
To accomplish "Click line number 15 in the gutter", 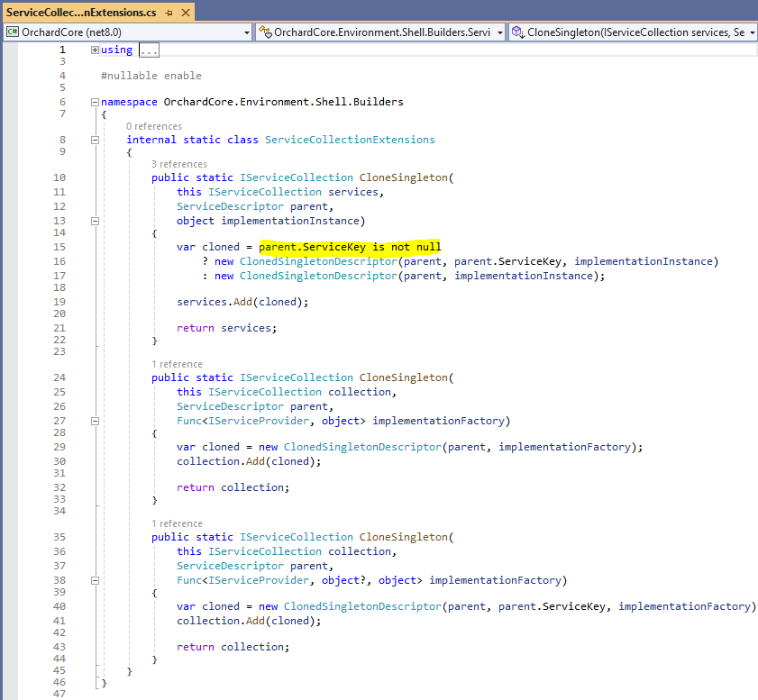I will click(x=59, y=247).
